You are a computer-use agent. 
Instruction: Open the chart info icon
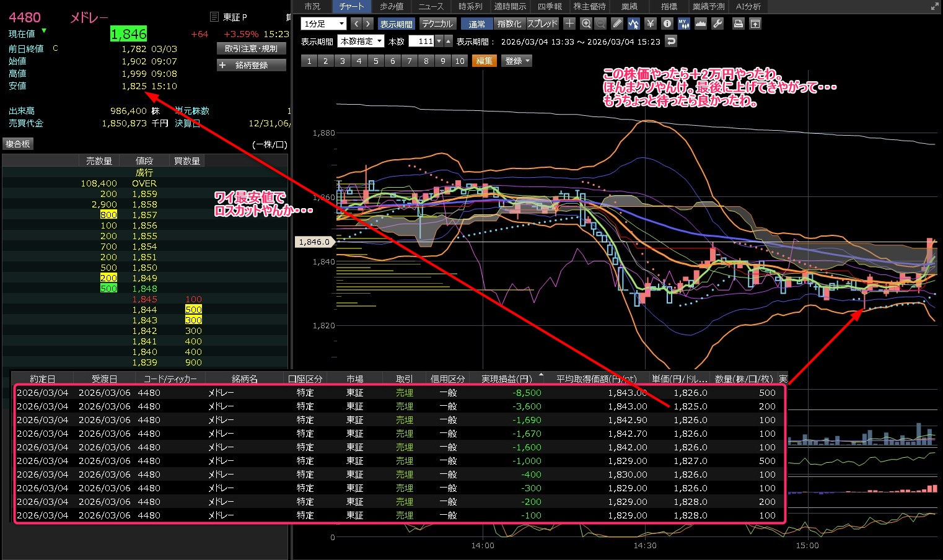667,24
